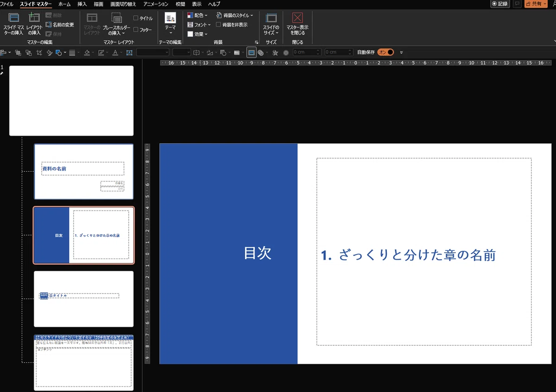Select the 目次 layout thumbnail

(83, 235)
